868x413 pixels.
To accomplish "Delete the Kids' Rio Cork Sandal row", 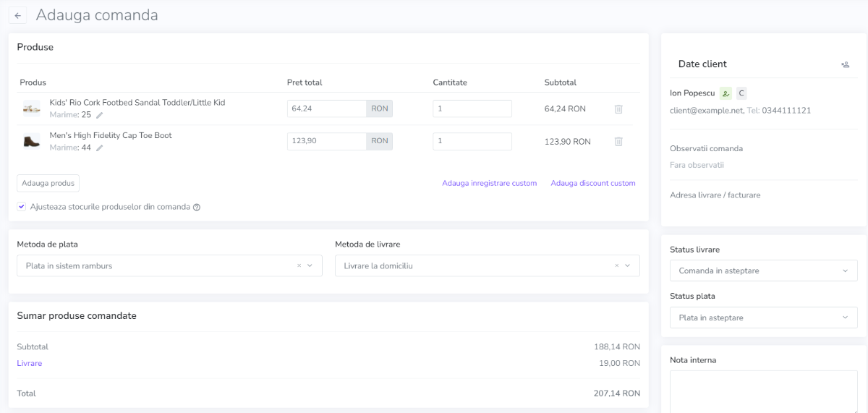I will [x=618, y=108].
